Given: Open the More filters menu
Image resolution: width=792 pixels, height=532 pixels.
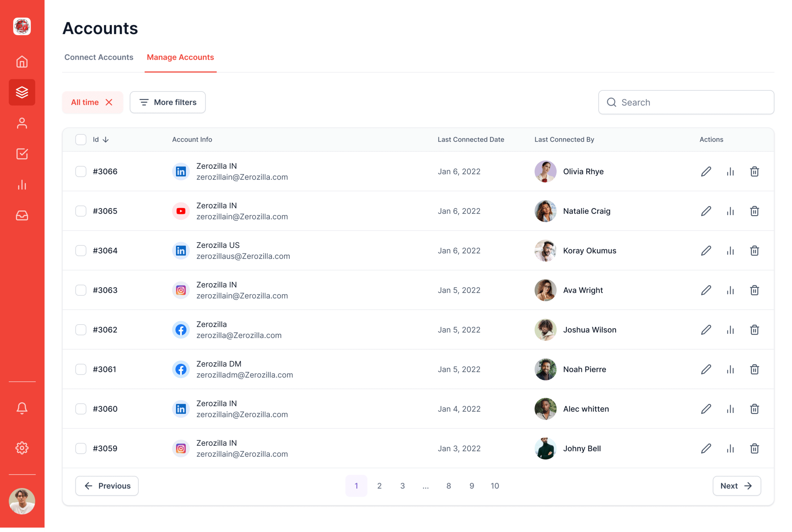Looking at the screenshot, I should click(168, 102).
